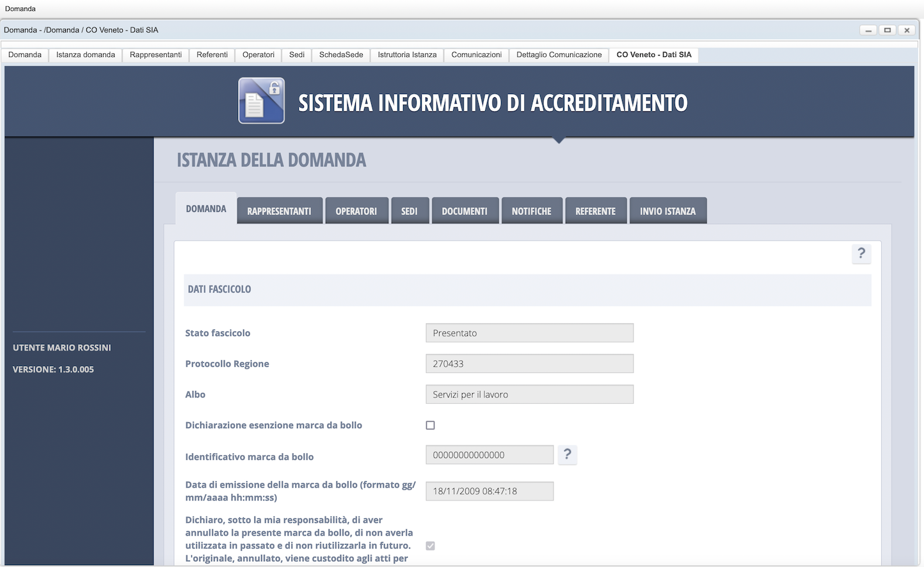Maximize the Domanda window

pyautogui.click(x=888, y=30)
